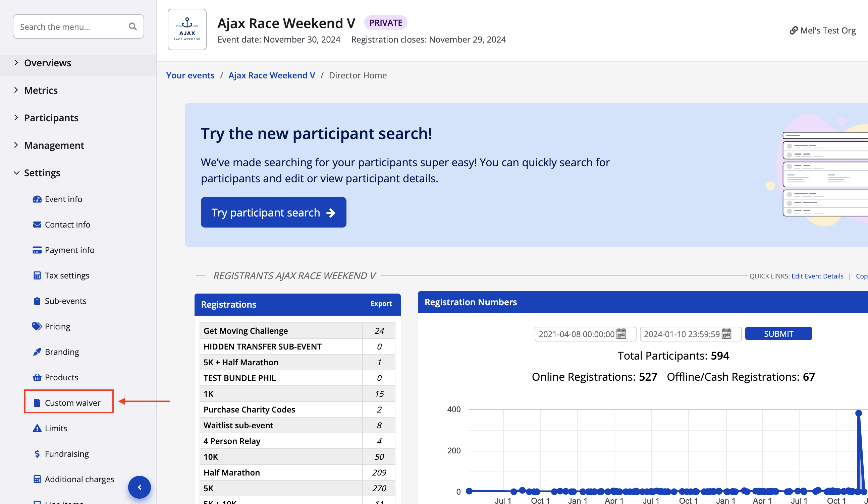This screenshot has width=868, height=504.
Task: Click the Try participant search button
Action: [273, 212]
